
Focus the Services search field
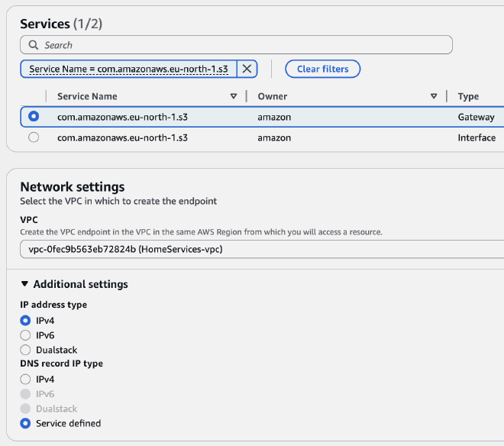236,45
